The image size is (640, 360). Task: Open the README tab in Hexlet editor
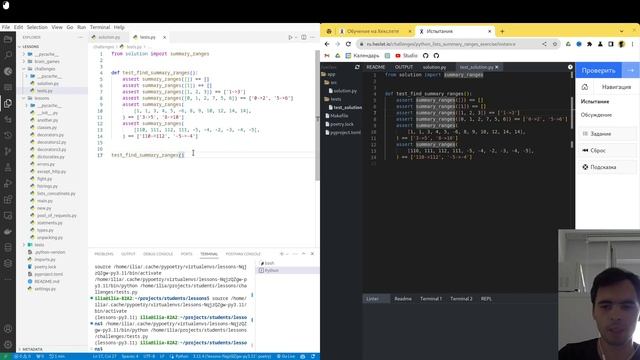[x=376, y=67]
